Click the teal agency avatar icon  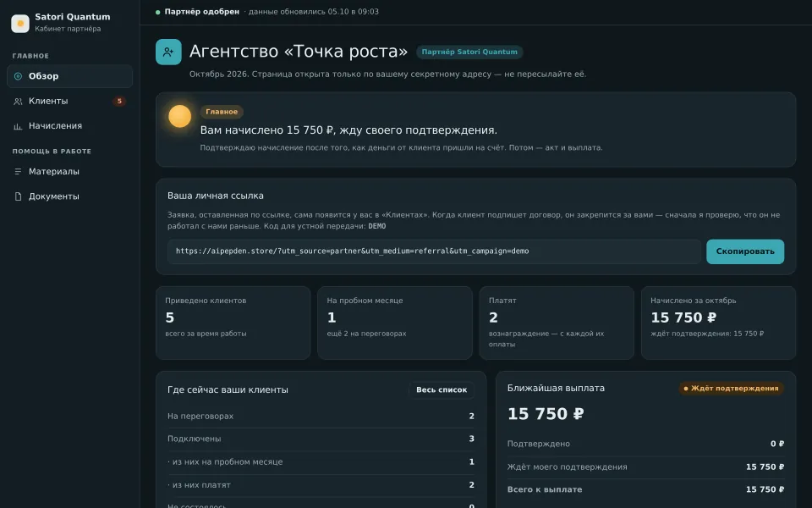[x=168, y=52]
